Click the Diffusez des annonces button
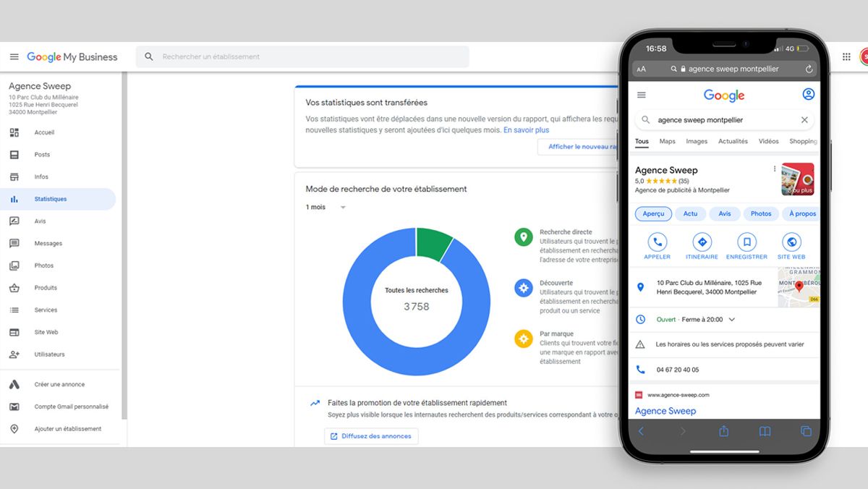Viewport: 868px width, 489px height. click(371, 436)
